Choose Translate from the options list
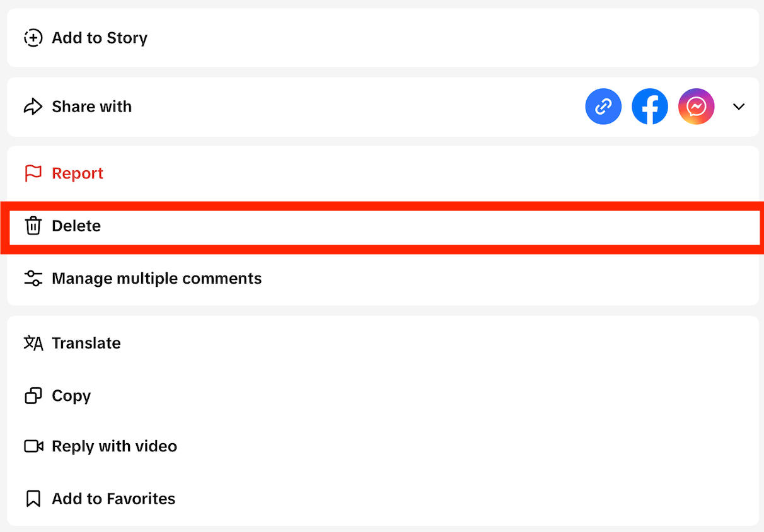The image size is (764, 532). 86,343
